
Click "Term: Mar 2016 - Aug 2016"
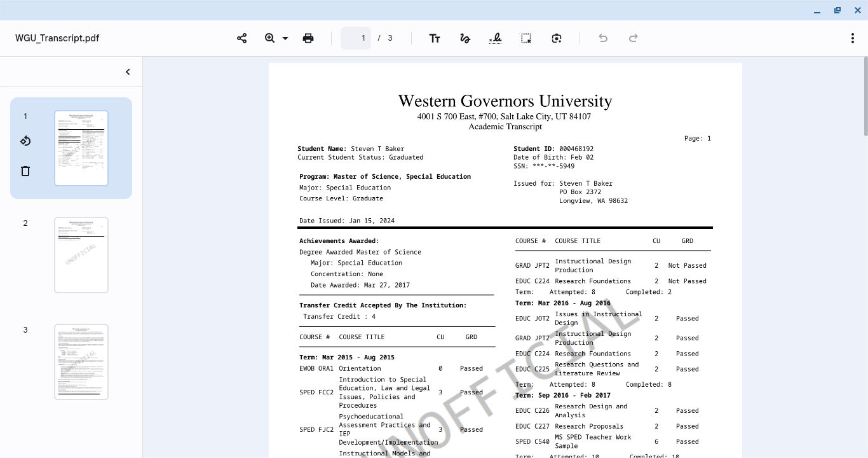(x=563, y=303)
